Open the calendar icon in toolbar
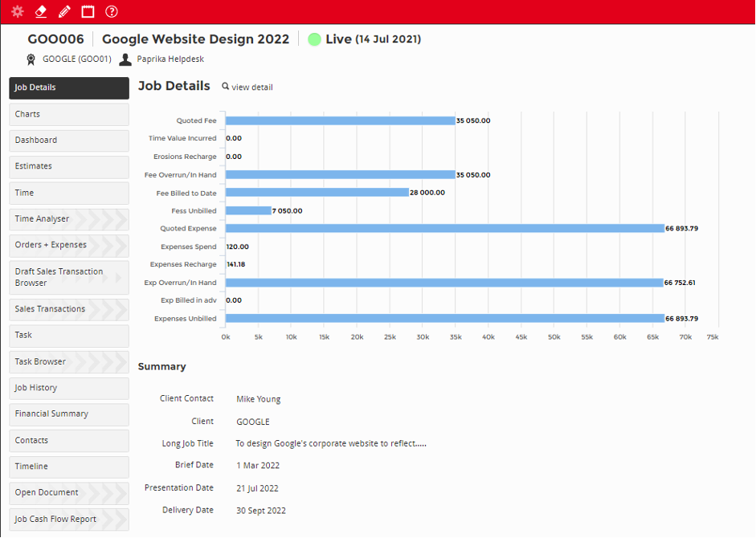Screen dimensions: 756x538 [88, 11]
